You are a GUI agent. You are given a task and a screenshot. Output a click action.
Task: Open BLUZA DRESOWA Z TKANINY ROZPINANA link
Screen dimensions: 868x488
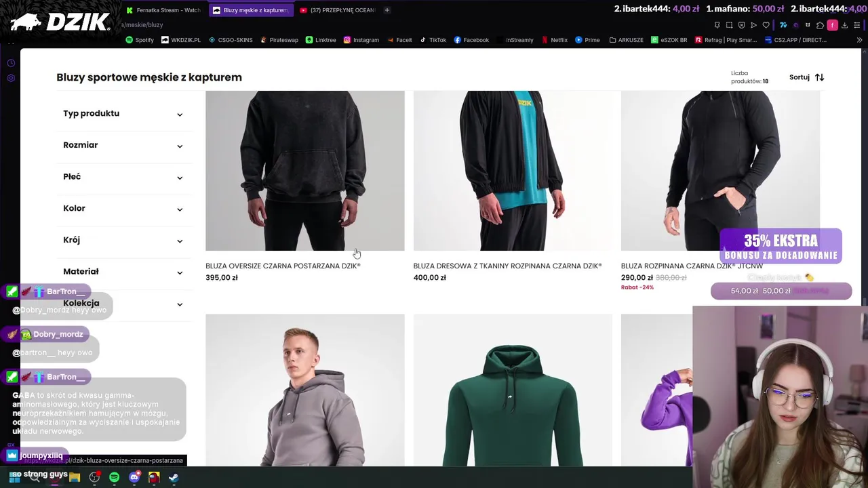(507, 266)
